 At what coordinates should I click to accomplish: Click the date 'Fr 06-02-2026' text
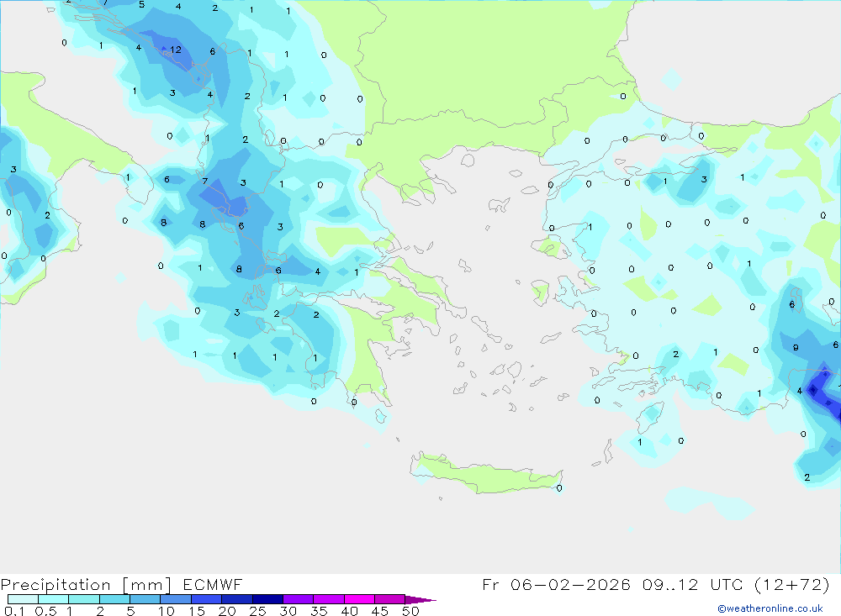pos(556,584)
